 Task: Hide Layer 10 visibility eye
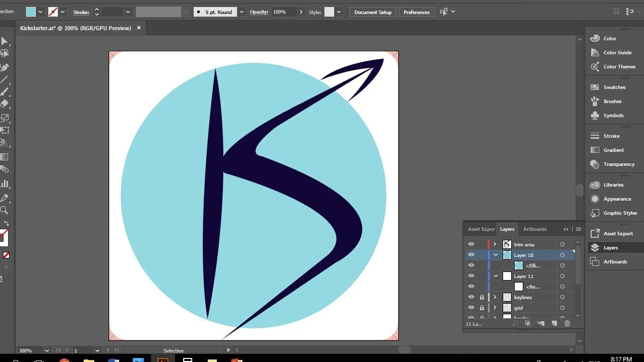[x=471, y=255]
